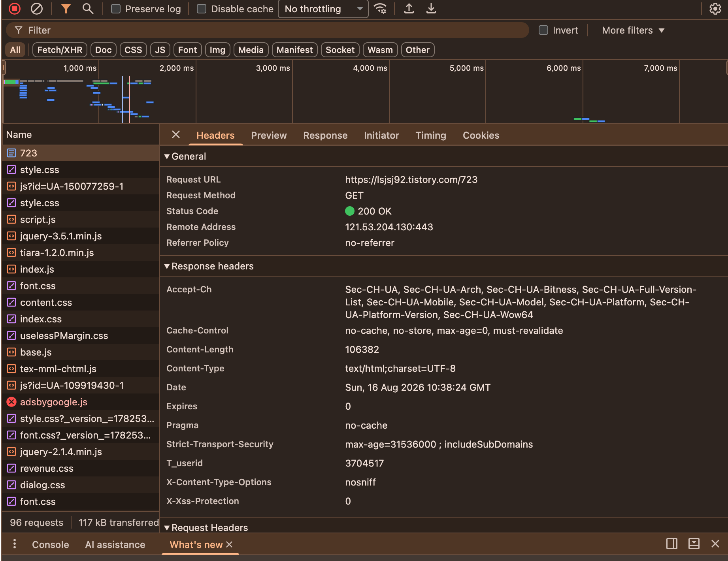Switch to the Headers tab
The image size is (728, 561).
coord(215,135)
